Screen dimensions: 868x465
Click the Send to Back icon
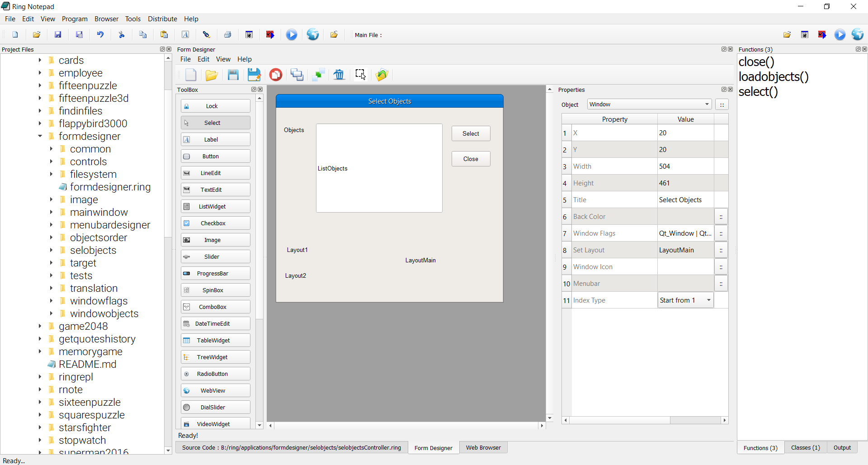pyautogui.click(x=318, y=75)
